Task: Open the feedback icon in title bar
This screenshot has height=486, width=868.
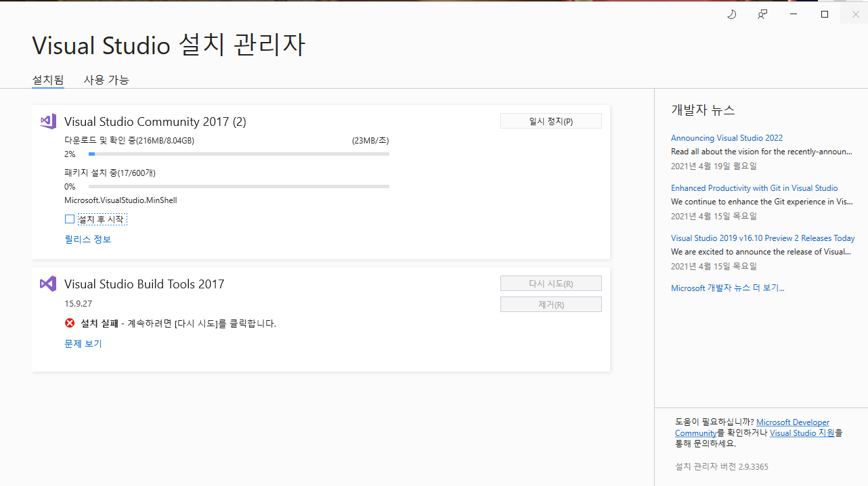Action: pos(762,14)
